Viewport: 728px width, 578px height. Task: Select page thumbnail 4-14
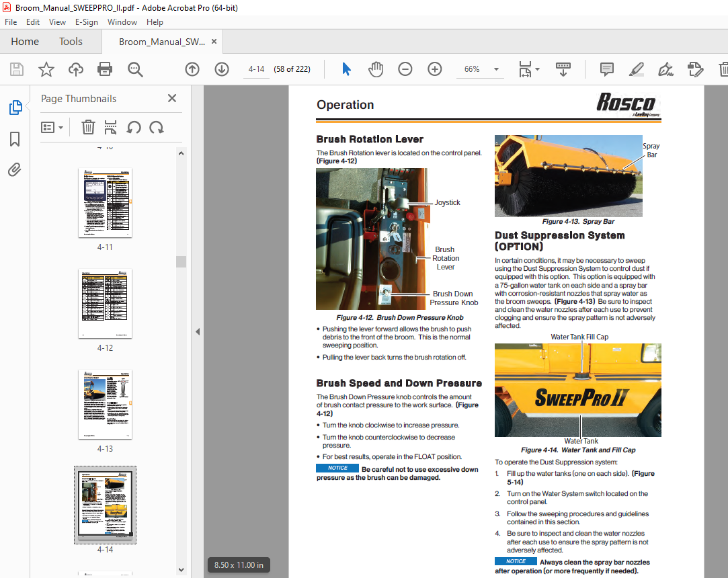[x=105, y=505]
